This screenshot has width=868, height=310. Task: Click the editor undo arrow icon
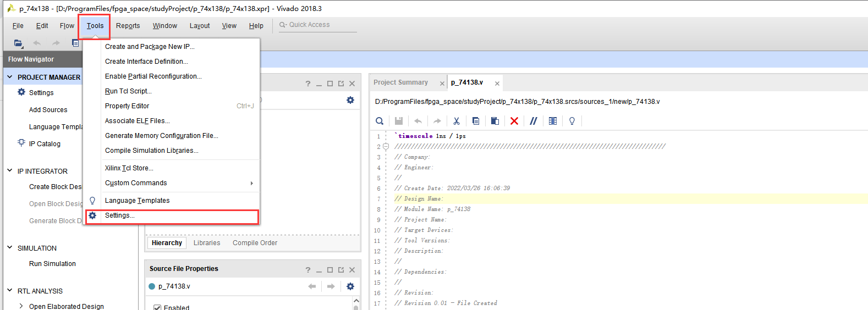pyautogui.click(x=418, y=121)
